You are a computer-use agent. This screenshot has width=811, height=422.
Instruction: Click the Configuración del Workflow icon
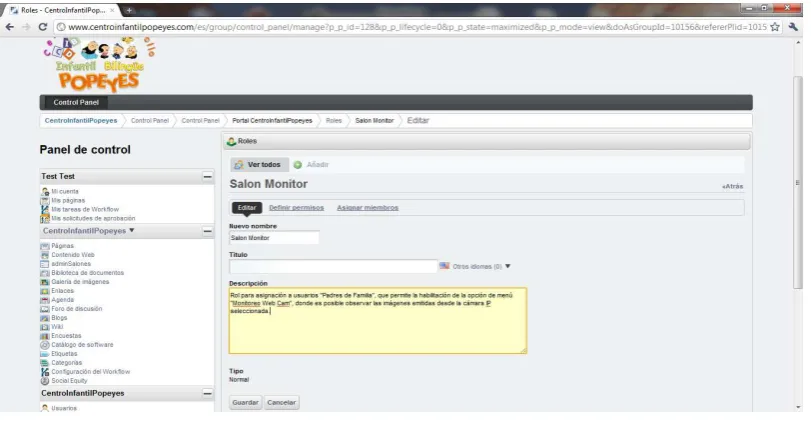45,372
